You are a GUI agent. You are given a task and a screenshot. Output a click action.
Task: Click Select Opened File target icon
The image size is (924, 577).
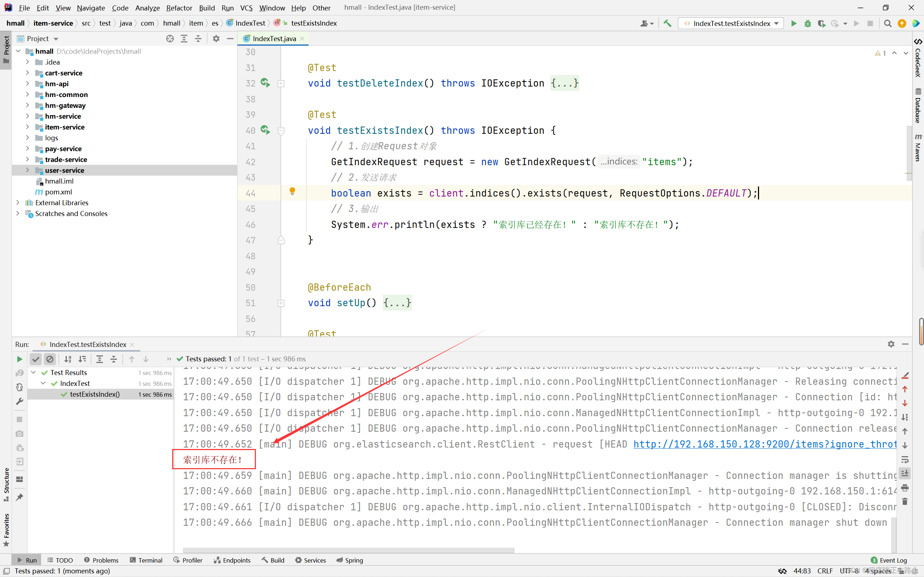click(170, 39)
